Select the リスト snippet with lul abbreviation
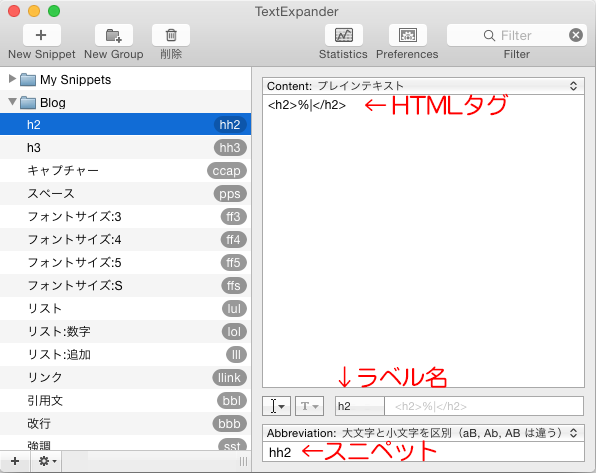The height and width of the screenshot is (473, 596). (x=125, y=308)
